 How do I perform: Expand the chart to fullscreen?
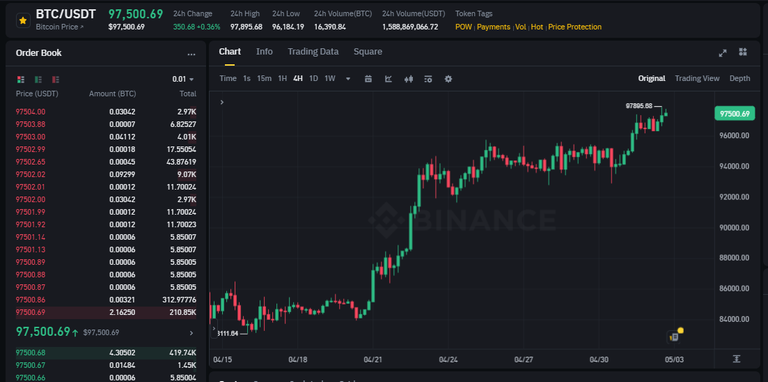pyautogui.click(x=722, y=53)
